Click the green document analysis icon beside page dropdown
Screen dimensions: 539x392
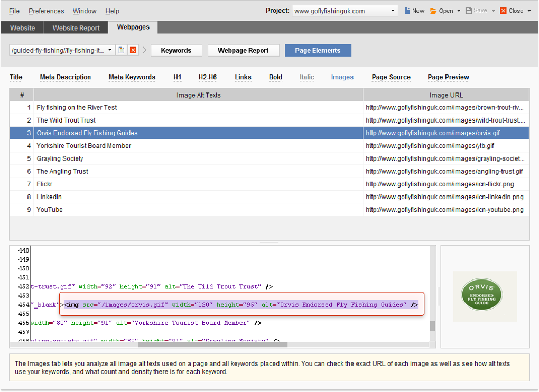coord(122,50)
